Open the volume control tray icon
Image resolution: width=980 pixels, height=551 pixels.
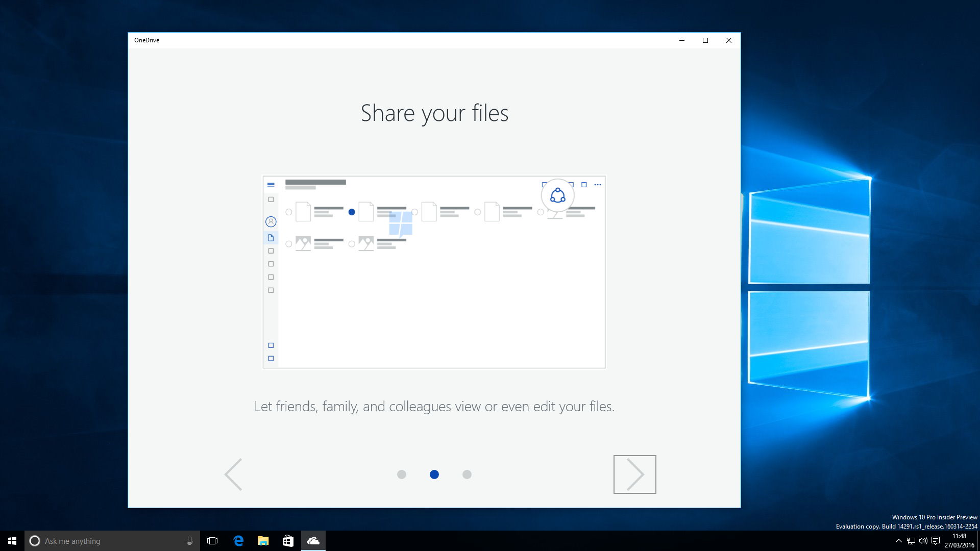(x=923, y=541)
